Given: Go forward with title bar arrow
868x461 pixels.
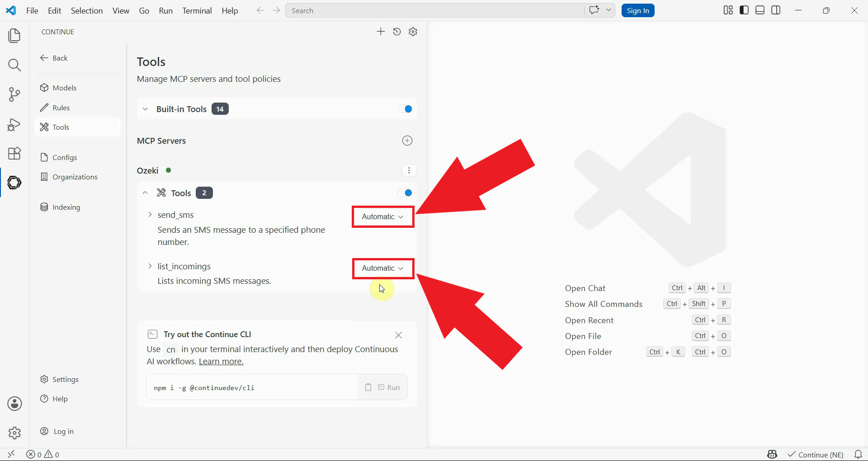Looking at the screenshot, I should tap(276, 10).
